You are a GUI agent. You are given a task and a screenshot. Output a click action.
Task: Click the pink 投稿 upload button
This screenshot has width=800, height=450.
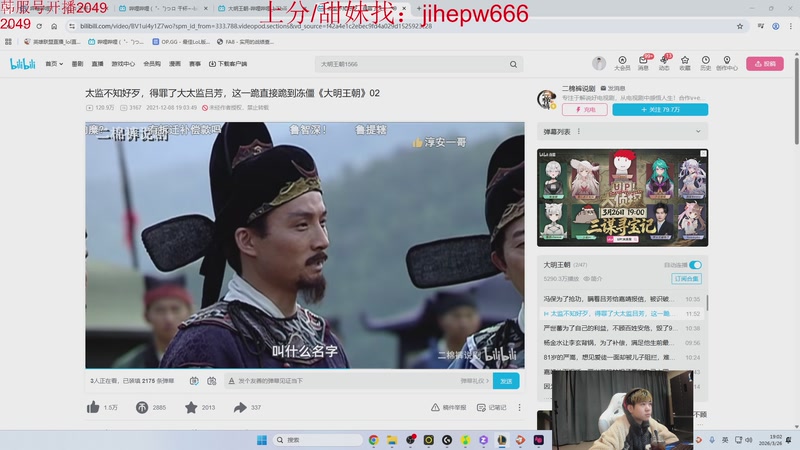coord(765,64)
